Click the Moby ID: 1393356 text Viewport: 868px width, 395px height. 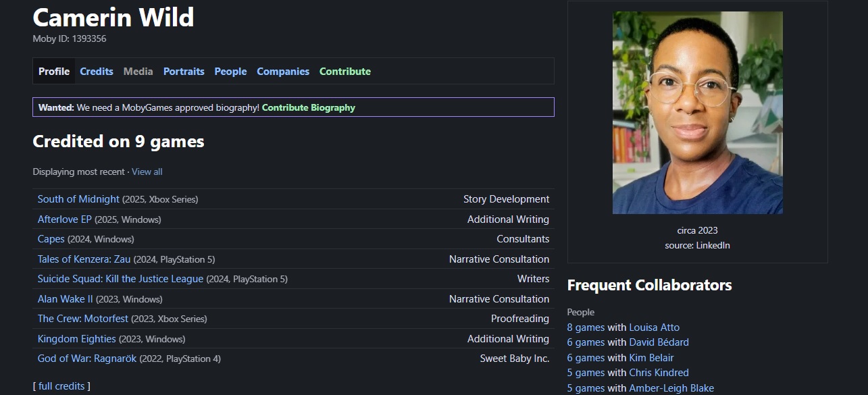tap(70, 39)
